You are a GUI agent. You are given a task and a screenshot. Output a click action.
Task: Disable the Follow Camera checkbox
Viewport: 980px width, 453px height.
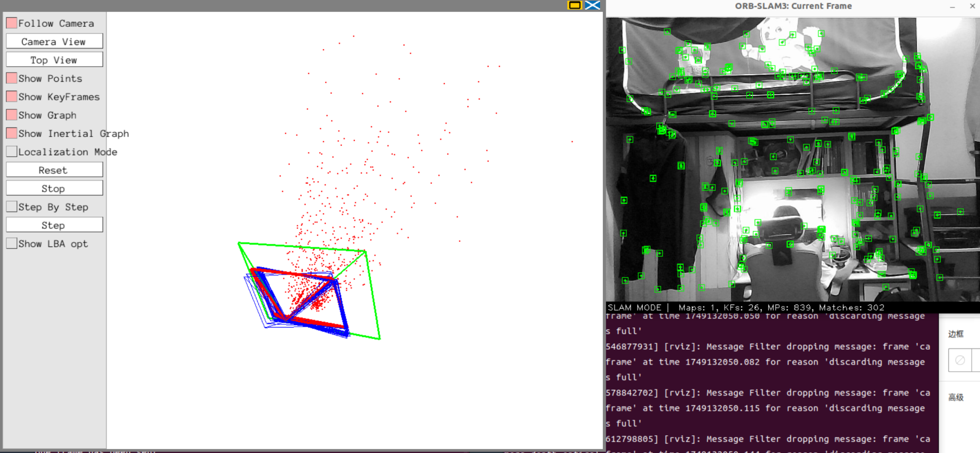[x=12, y=23]
